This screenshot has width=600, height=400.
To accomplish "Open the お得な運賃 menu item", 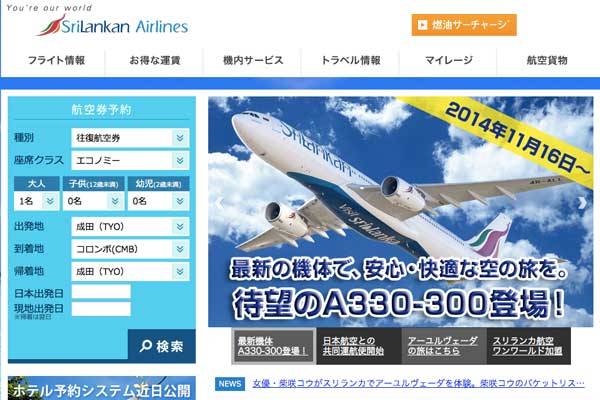I will (155, 60).
